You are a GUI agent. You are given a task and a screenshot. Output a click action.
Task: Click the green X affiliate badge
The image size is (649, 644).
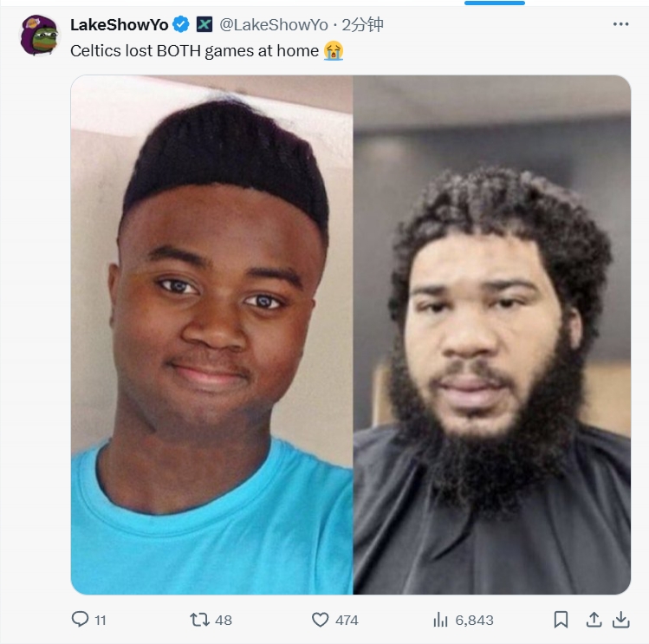coord(204,24)
